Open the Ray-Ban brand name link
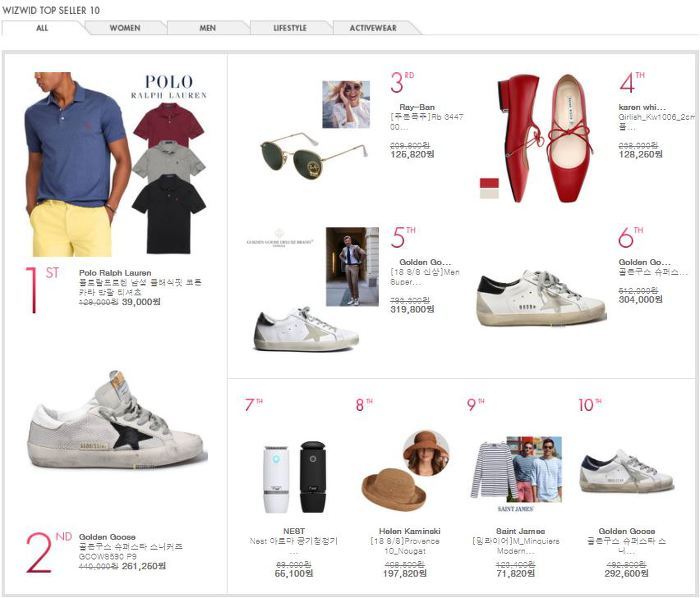The width and height of the screenshot is (700, 598). point(417,107)
